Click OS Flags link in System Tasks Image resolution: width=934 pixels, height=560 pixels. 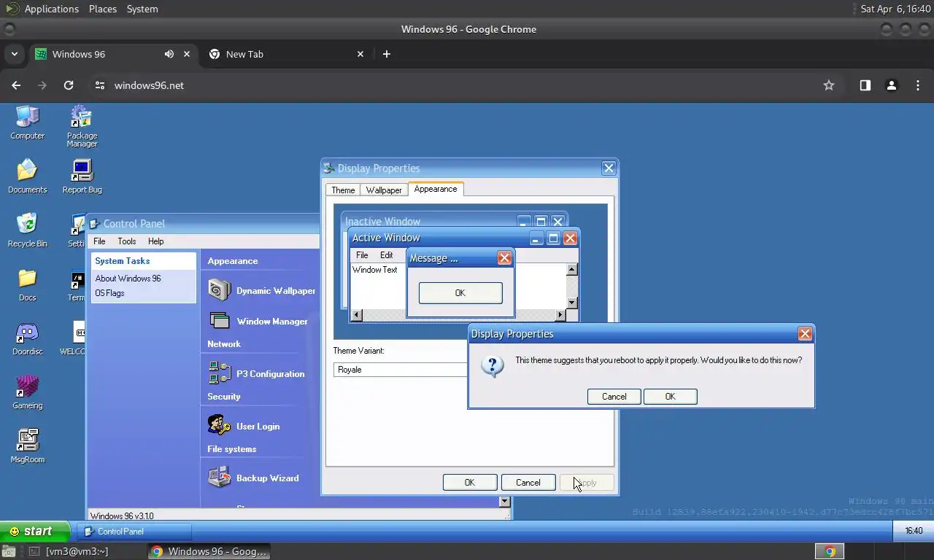tap(109, 293)
